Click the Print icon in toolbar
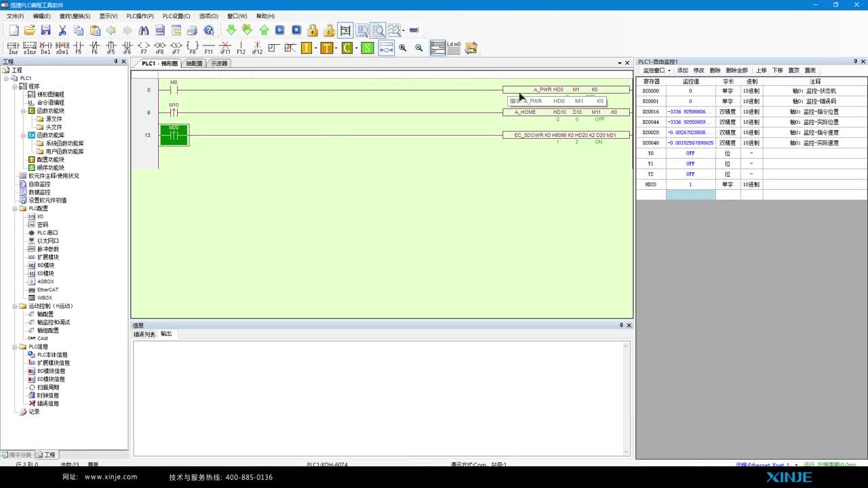This screenshot has height=488, width=868. tap(192, 30)
